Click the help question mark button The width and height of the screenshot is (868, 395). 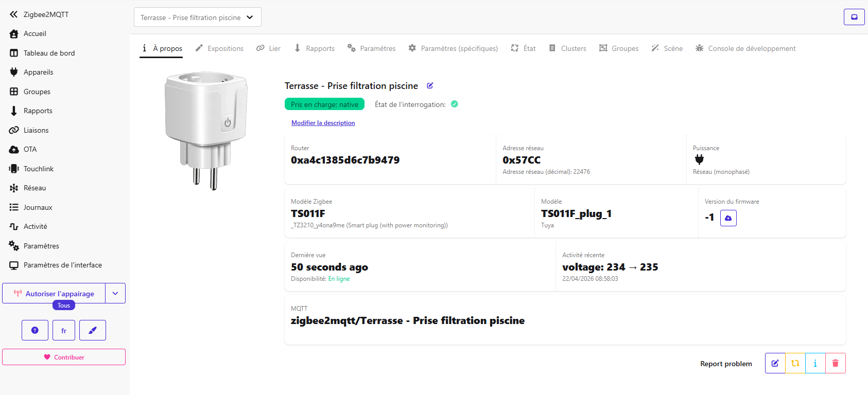tap(35, 330)
